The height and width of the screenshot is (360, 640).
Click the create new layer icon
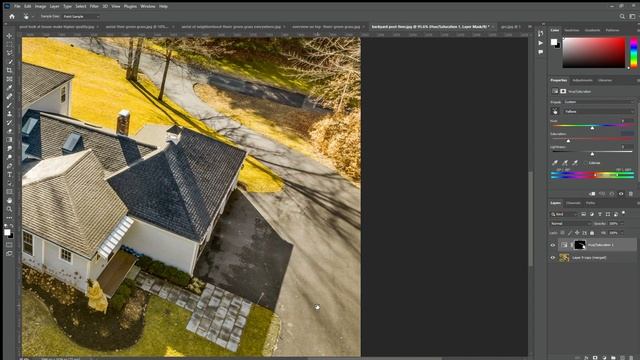(622, 358)
